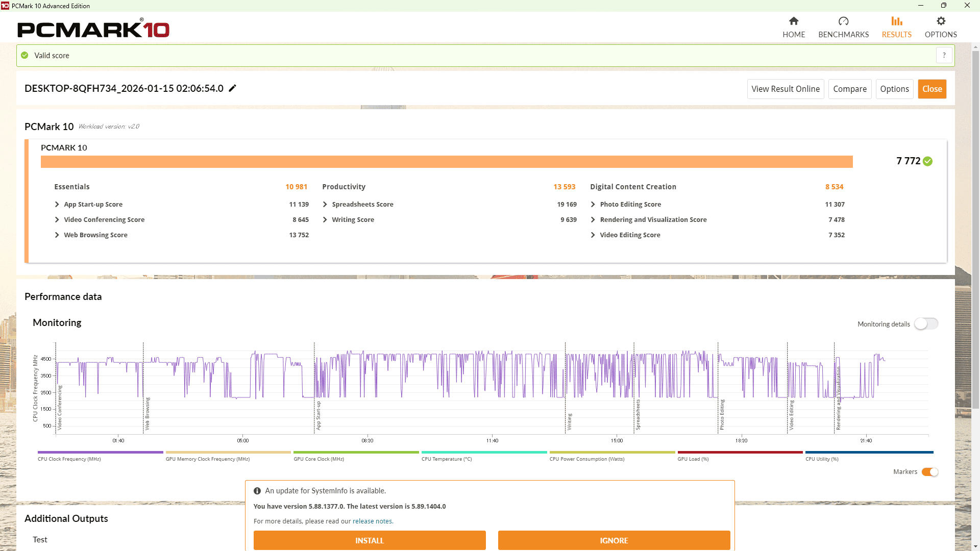Enable the Monitoring details toggle
The height and width of the screenshot is (551, 980).
click(926, 324)
